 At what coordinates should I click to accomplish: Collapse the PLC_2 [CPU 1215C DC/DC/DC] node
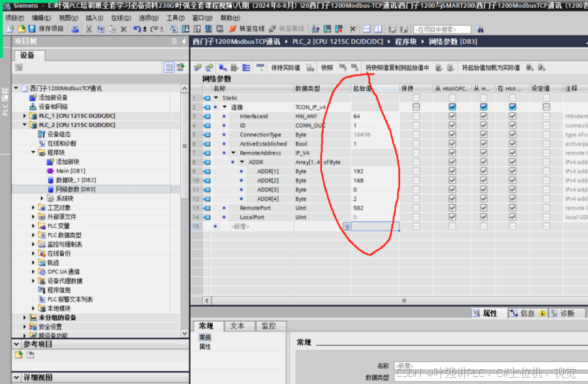click(x=25, y=125)
